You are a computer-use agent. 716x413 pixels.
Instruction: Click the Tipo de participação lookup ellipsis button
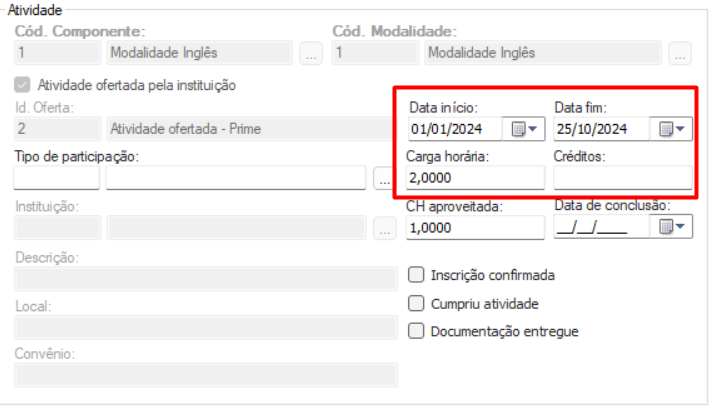(383, 179)
